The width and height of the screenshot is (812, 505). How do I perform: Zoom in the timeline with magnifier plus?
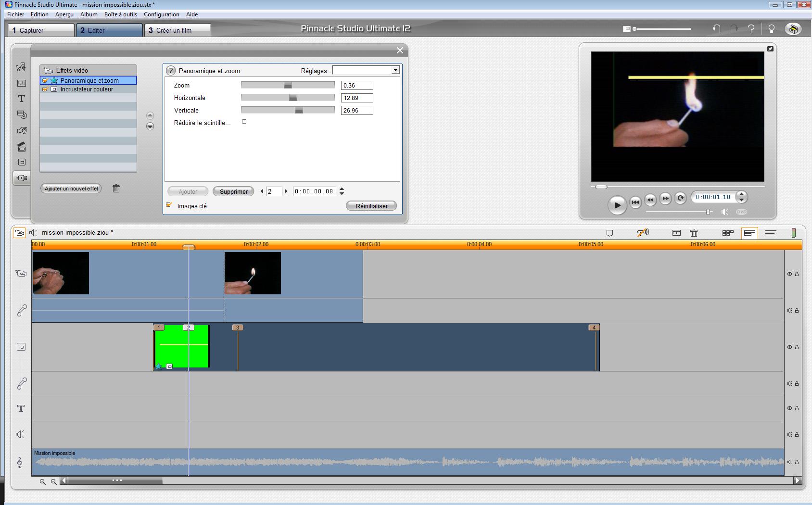pyautogui.click(x=43, y=481)
